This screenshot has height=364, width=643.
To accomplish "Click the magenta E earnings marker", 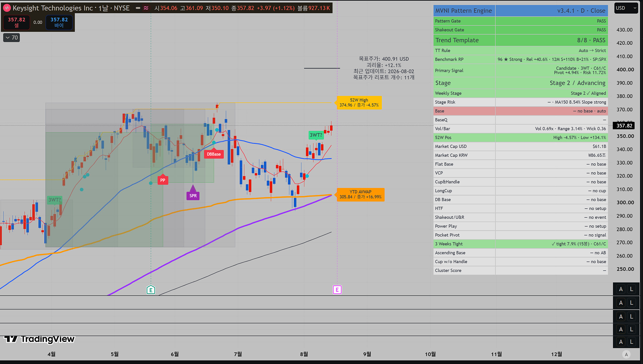I will pyautogui.click(x=337, y=290).
